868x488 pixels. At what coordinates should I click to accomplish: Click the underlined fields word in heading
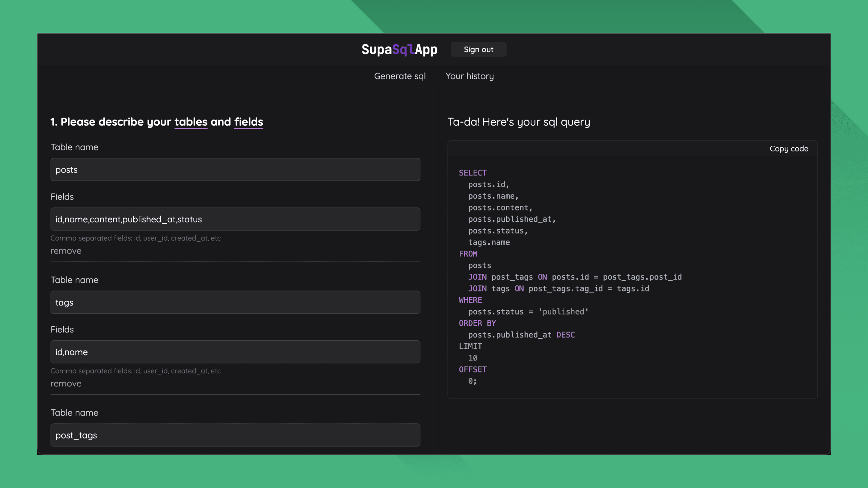coord(249,122)
